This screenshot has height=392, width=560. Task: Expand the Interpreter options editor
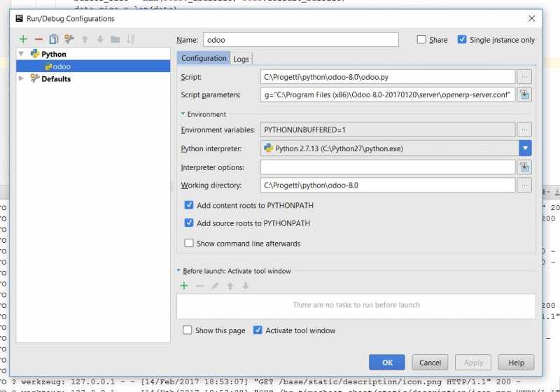coord(524,167)
